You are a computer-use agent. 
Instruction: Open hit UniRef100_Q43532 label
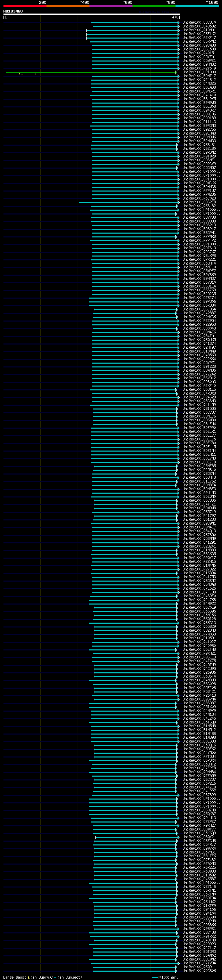click(199, 26)
